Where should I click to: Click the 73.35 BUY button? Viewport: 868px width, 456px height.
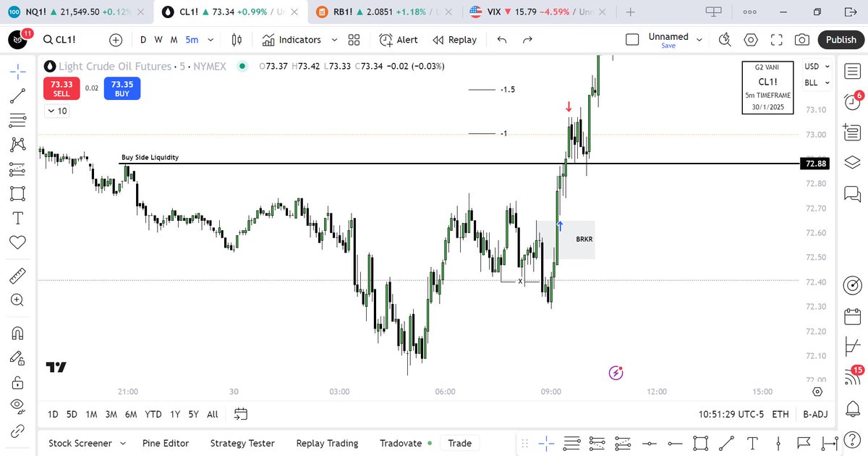pos(122,88)
